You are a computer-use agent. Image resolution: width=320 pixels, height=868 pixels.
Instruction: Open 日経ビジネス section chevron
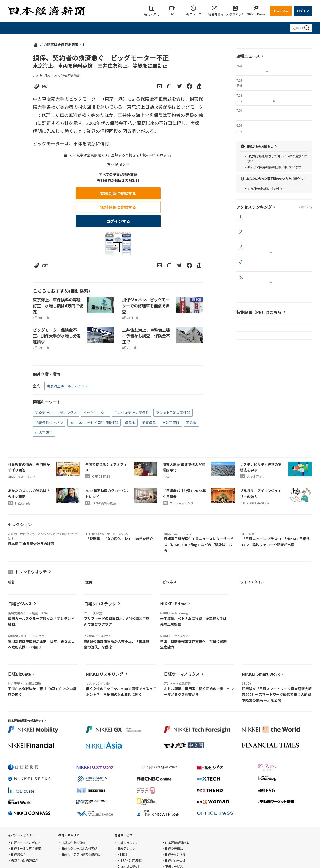coord(35,604)
